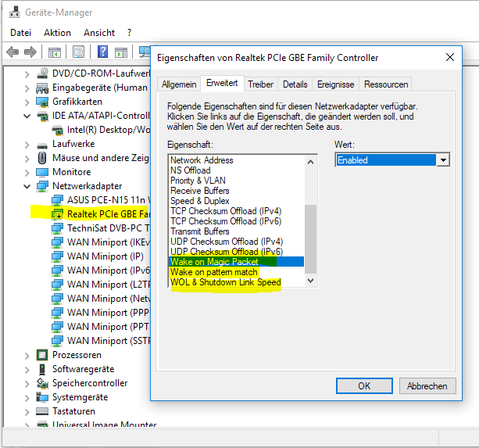Open the Ansicht menu
The height and width of the screenshot is (448, 479).
99,33
